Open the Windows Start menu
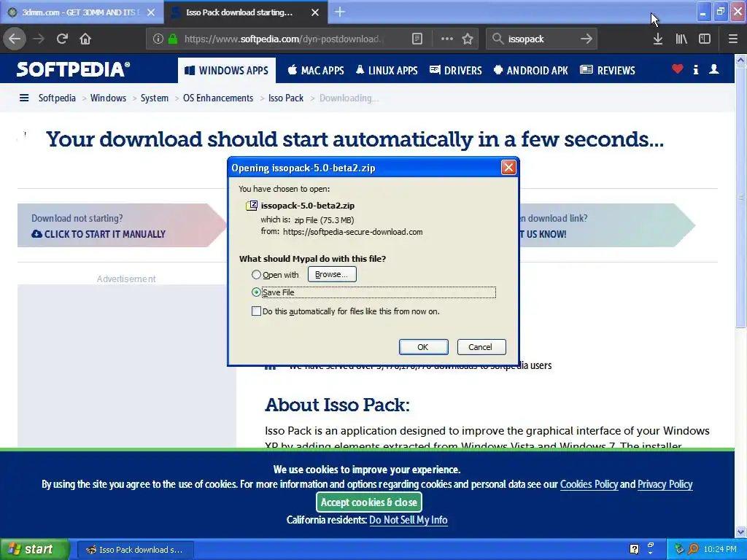This screenshot has height=560, width=747. click(x=34, y=549)
